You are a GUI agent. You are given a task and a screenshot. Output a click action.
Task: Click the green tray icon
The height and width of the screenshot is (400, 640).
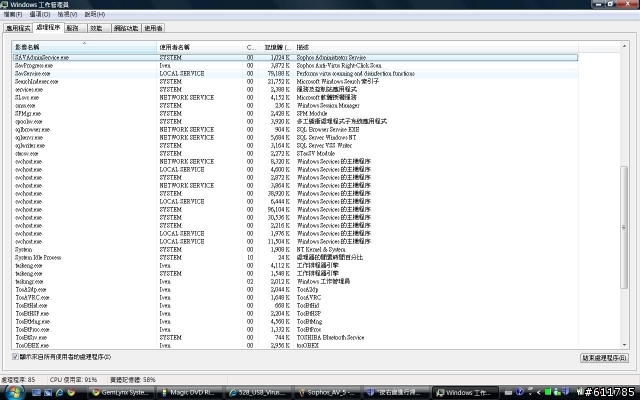548,392
